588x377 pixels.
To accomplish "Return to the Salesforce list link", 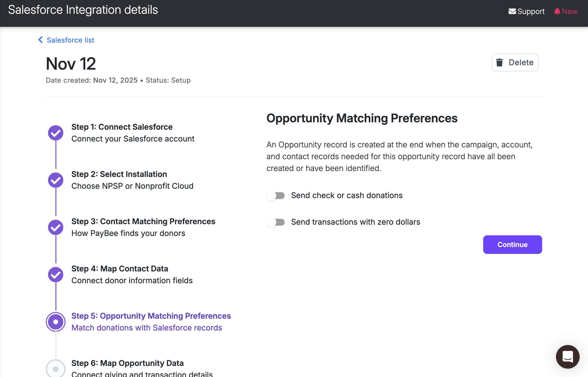I will 70,40.
